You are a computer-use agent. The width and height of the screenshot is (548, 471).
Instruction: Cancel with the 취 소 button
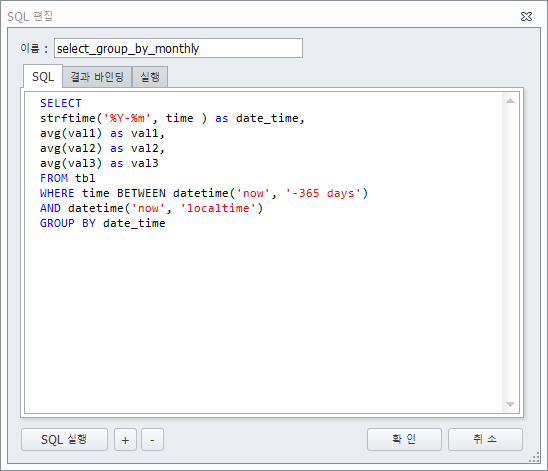pos(485,439)
